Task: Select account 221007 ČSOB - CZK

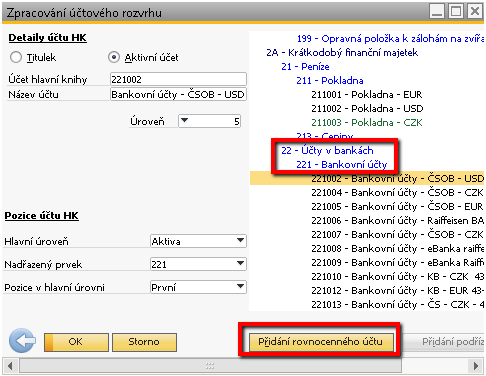Action: pos(397,235)
